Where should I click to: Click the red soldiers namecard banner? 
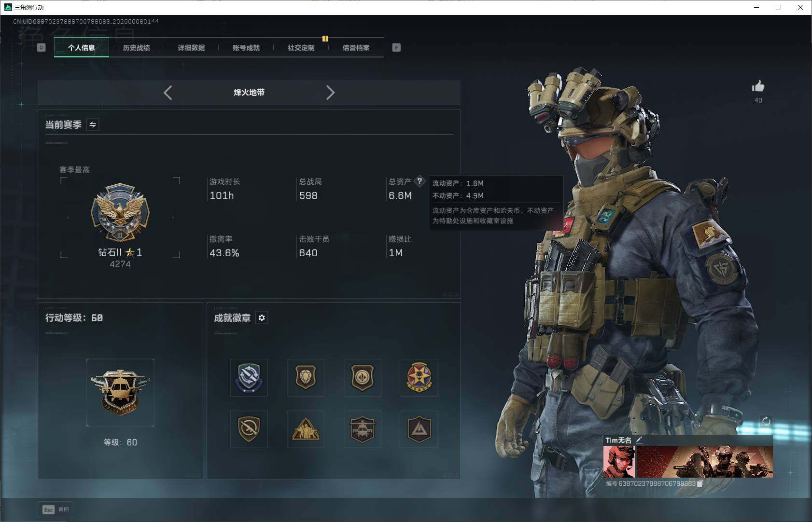[x=705, y=462]
